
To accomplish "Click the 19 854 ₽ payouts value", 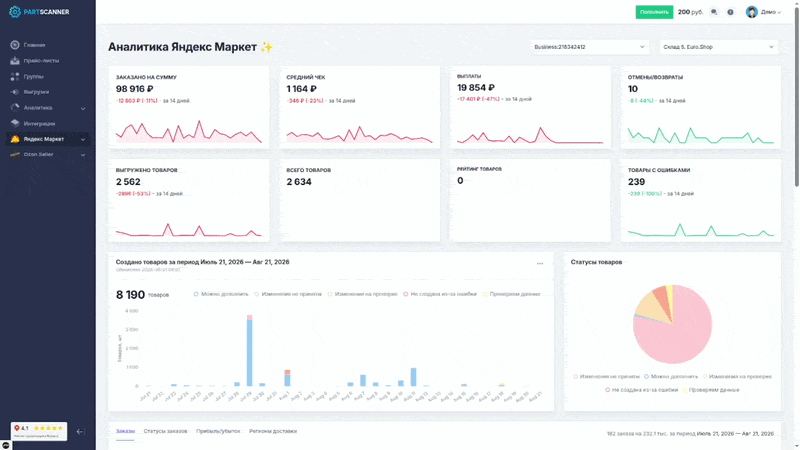I will (476, 88).
